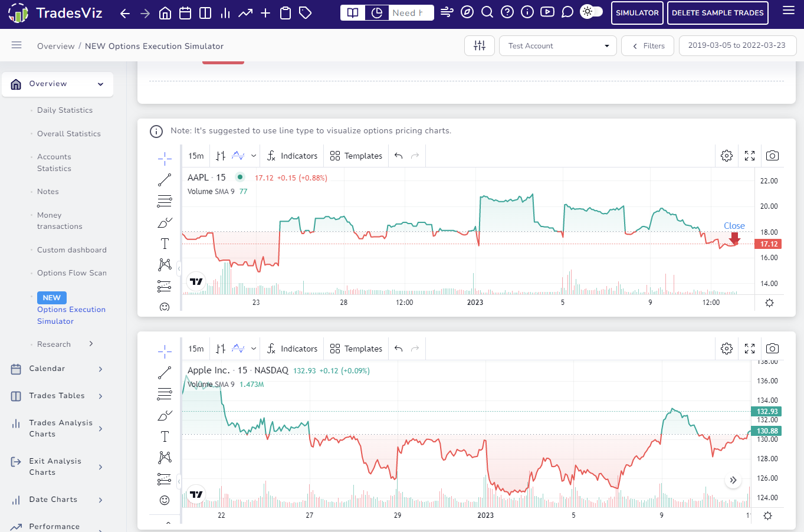Change 15m interval on AAPL options chart
The image size is (804, 532).
click(196, 156)
